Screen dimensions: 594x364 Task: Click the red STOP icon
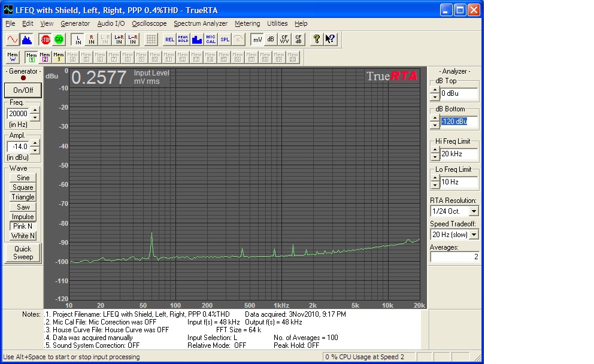tap(46, 40)
